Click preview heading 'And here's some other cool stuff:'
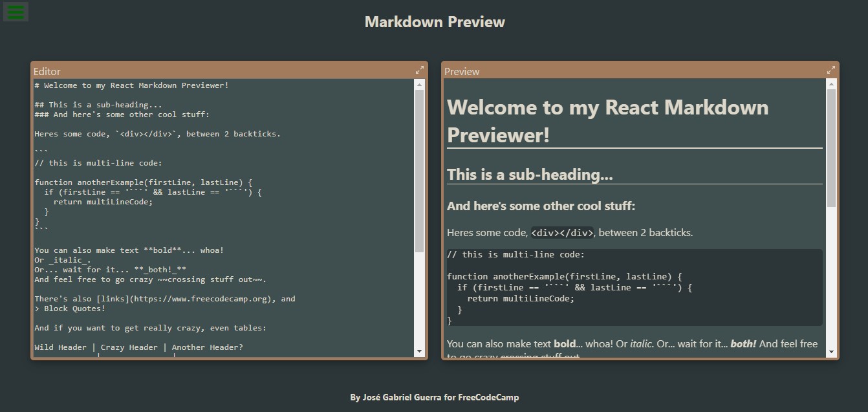This screenshot has width=868, height=412. pos(541,206)
